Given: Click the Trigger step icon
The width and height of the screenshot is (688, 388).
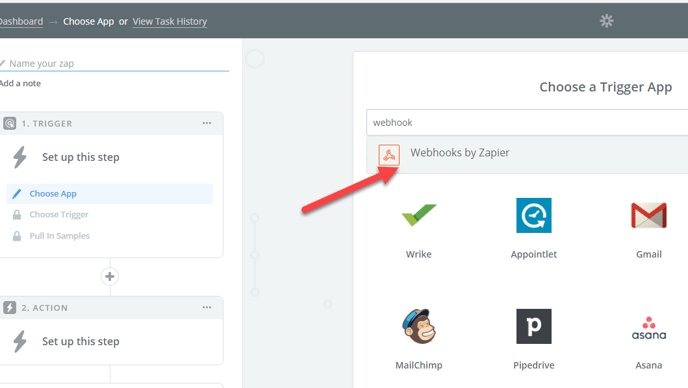Looking at the screenshot, I should [10, 123].
